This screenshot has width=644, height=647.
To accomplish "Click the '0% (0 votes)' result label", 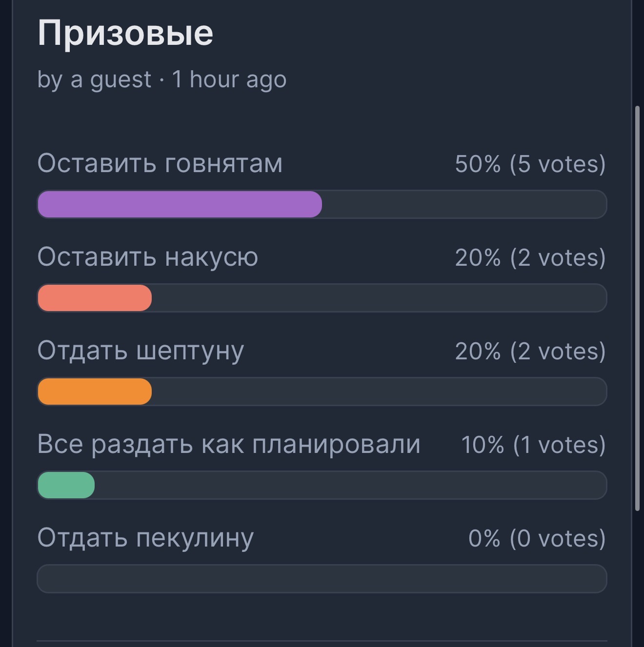I will [x=537, y=539].
